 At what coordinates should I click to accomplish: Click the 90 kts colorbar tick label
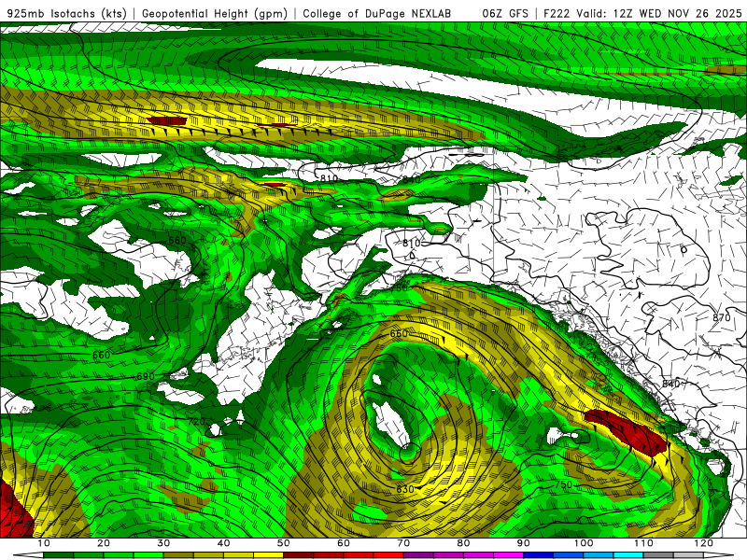[524, 543]
